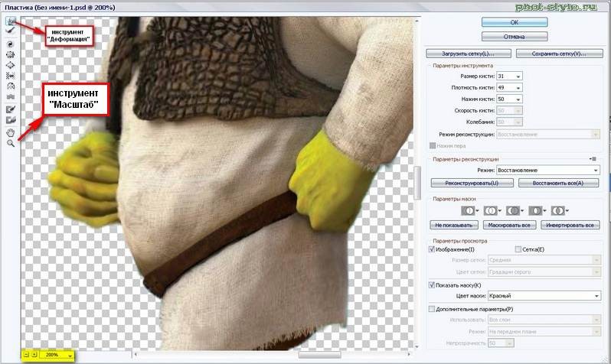Click the zoom out minus button
The height and width of the screenshot is (364, 611).
(26, 355)
